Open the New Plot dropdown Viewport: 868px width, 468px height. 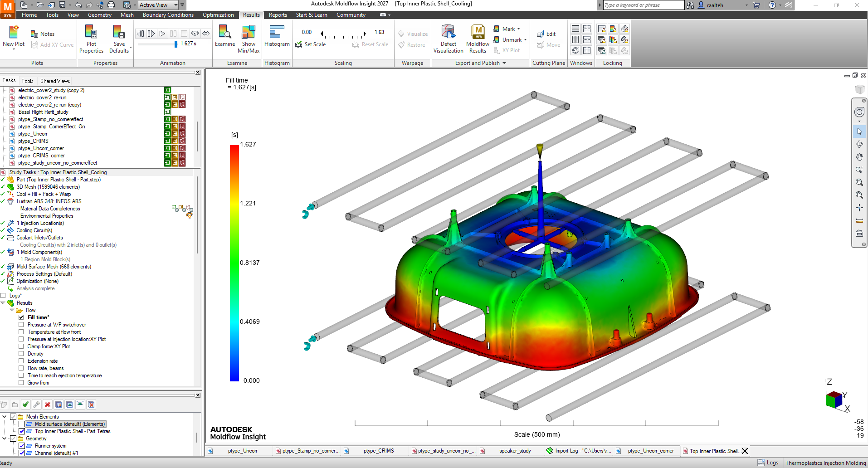[x=14, y=49]
